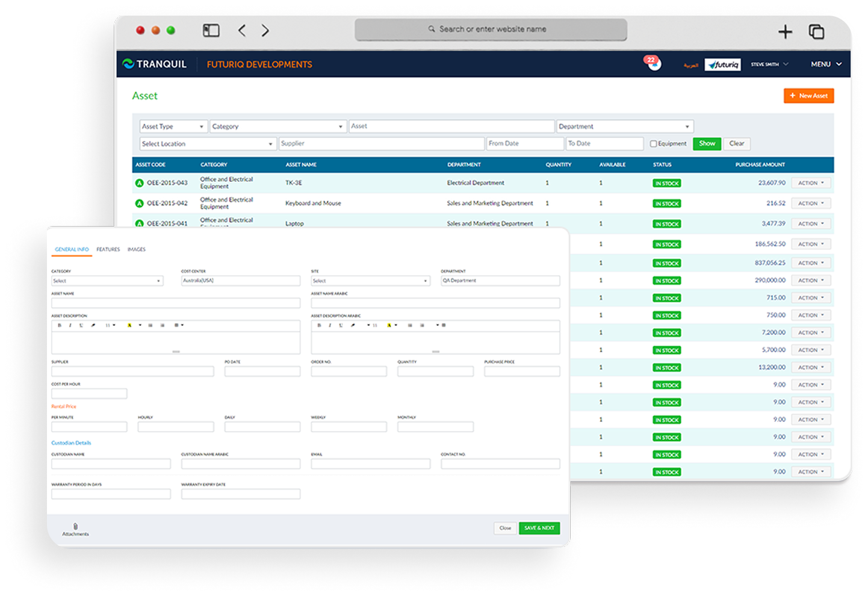Open the notifications bell with 22 badge

[x=654, y=63]
